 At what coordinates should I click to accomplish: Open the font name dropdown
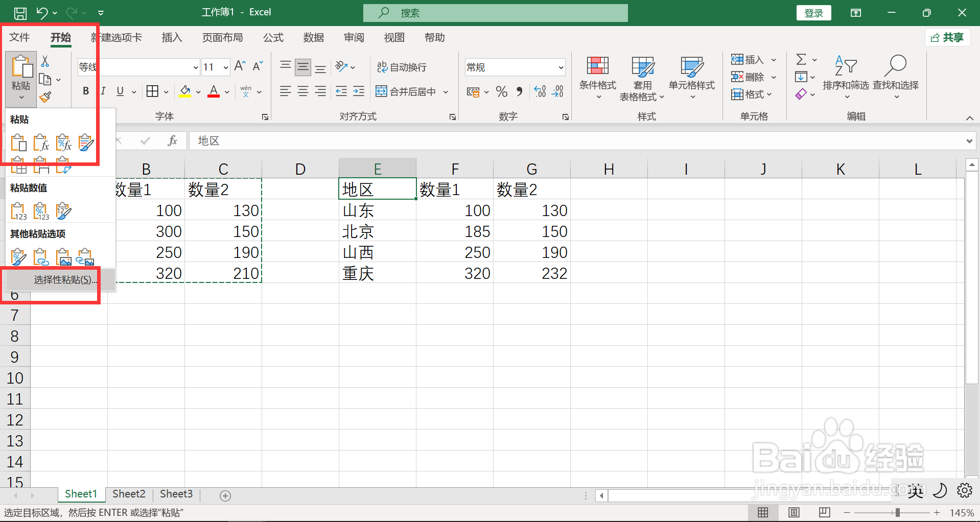point(195,67)
